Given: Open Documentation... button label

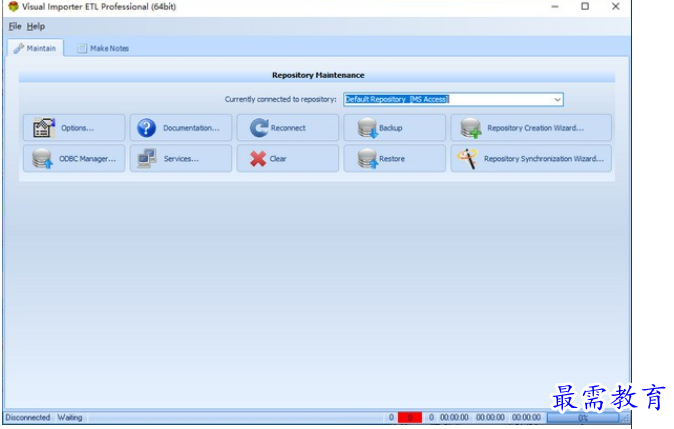Looking at the screenshot, I should point(191,128).
